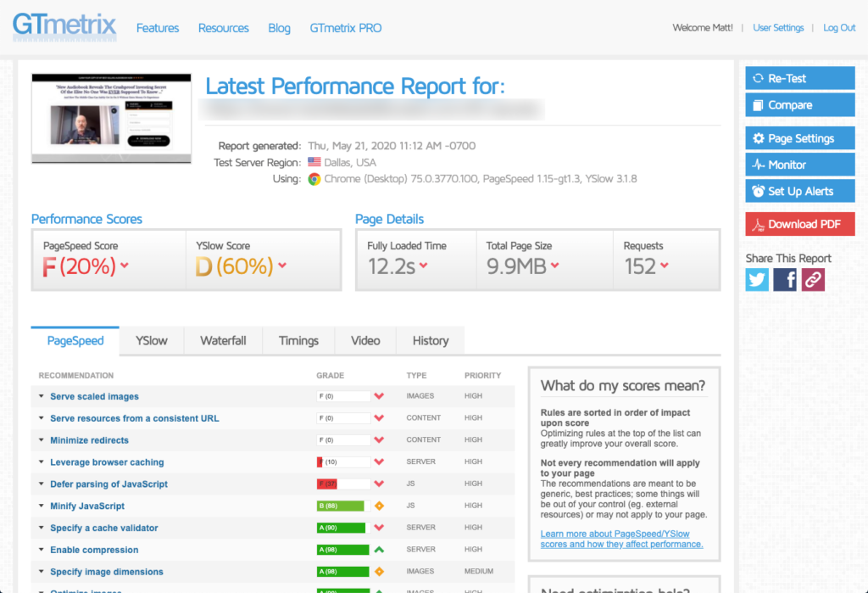Screen dimensions: 868x593
Task: Open Features in top navigation
Action: tap(158, 28)
